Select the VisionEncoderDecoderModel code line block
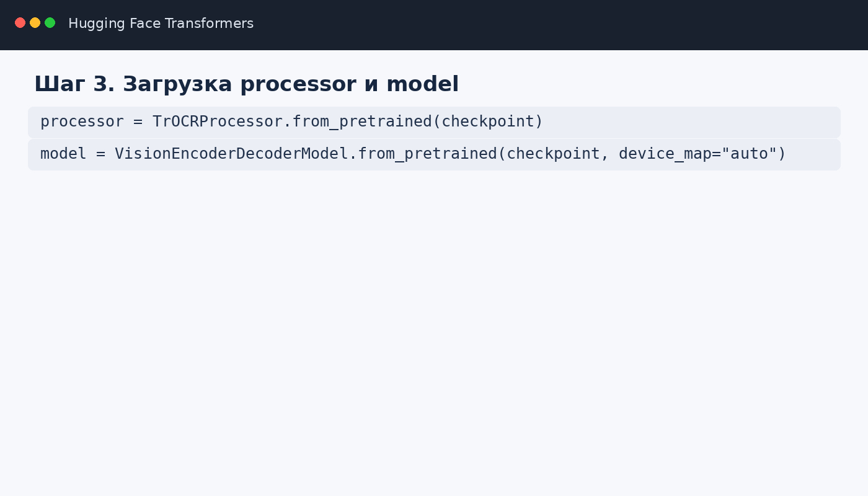868x496 pixels. click(x=434, y=154)
